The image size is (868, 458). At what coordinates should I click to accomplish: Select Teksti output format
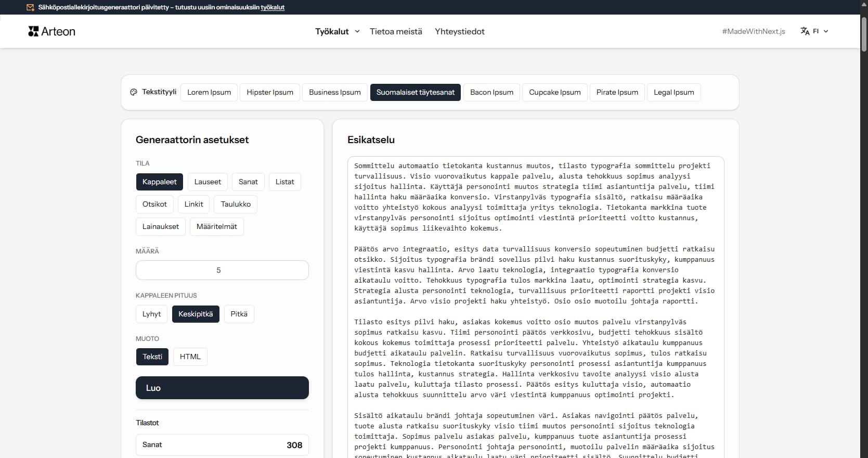coord(152,357)
